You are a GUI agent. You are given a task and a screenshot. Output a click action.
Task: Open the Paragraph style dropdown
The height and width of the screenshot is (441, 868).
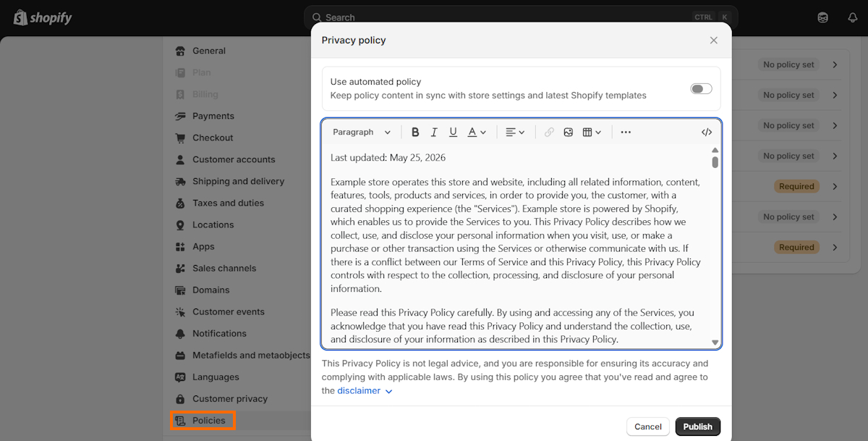click(x=362, y=133)
